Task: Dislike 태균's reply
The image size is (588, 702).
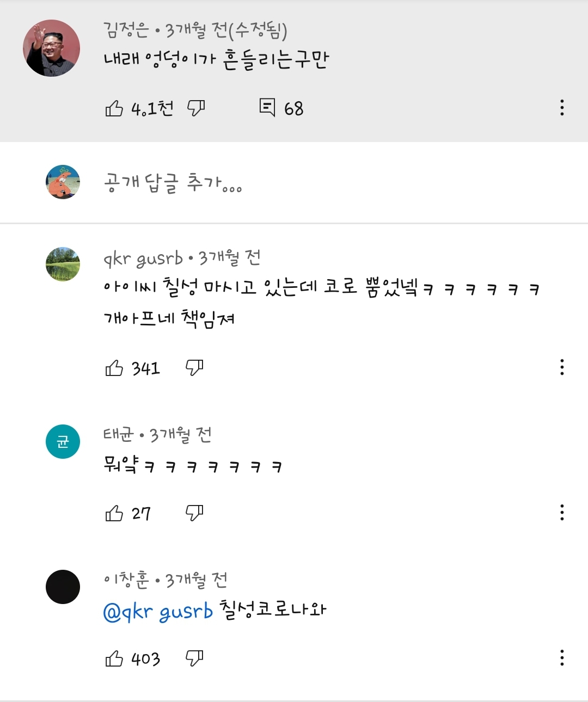Action: pyautogui.click(x=194, y=512)
